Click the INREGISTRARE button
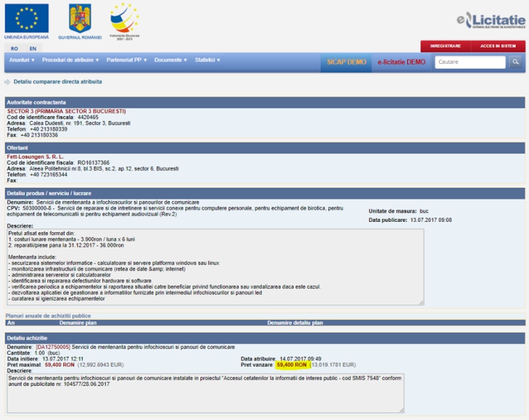This screenshot has height=420, width=529. point(445,46)
